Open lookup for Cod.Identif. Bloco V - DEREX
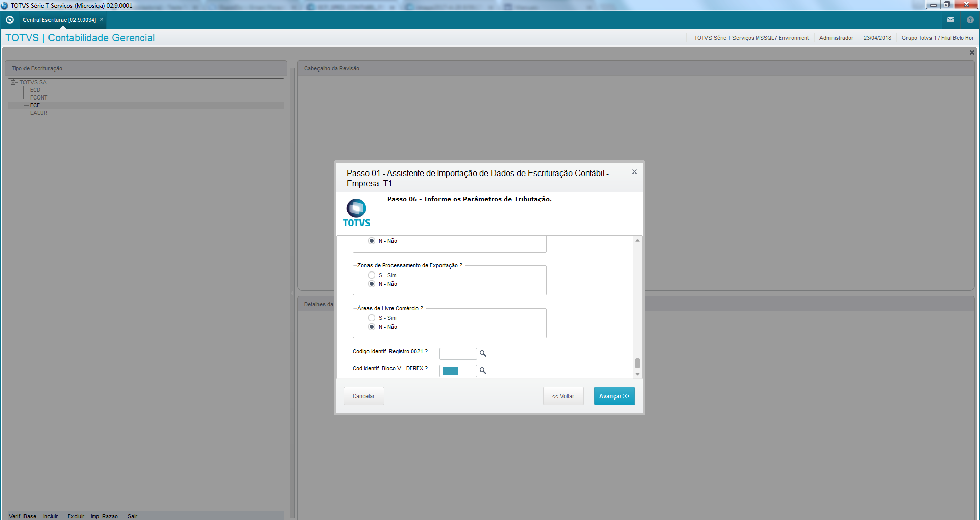 point(483,370)
